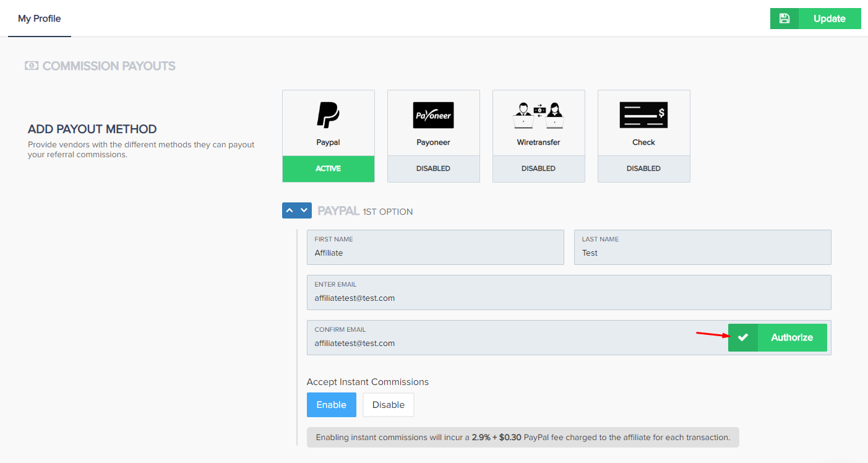868x463 pixels.
Task: Click the checkmark icon beside Authorize
Action: 743,337
